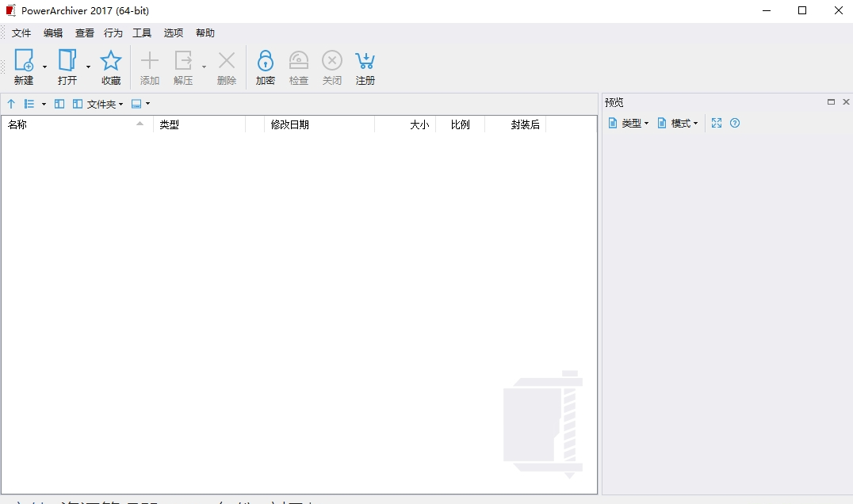853x504 pixels.
Task: Maximize the 预览 preview panel
Action: point(831,102)
